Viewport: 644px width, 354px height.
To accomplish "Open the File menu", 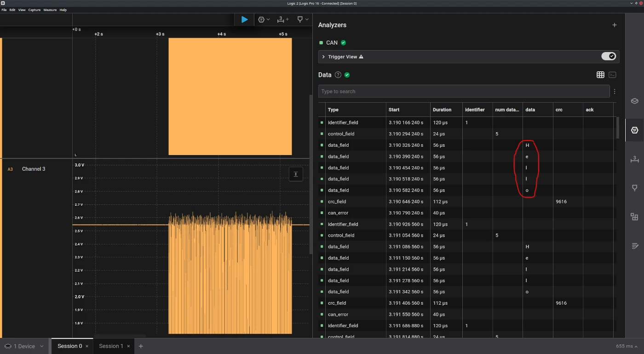I will (x=4, y=10).
